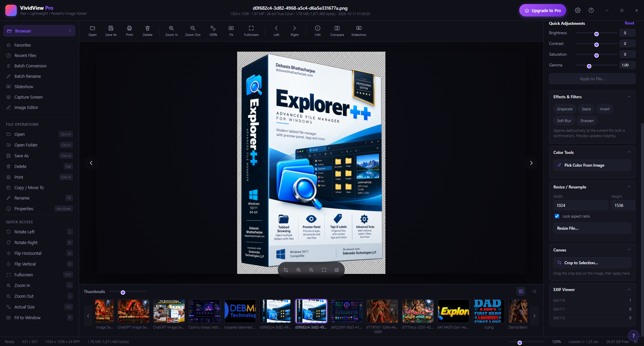Click the Print toolbar icon
The height and width of the screenshot is (346, 644).
129,31
